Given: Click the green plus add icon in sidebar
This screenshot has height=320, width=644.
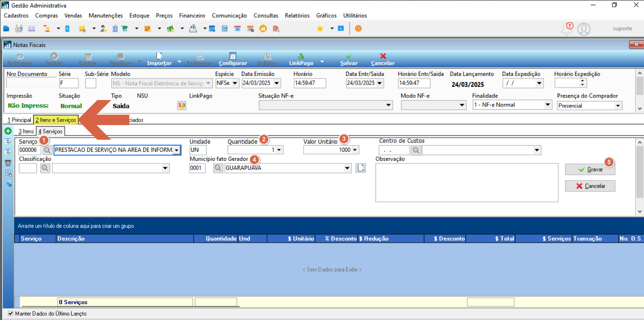Looking at the screenshot, I should point(8,131).
